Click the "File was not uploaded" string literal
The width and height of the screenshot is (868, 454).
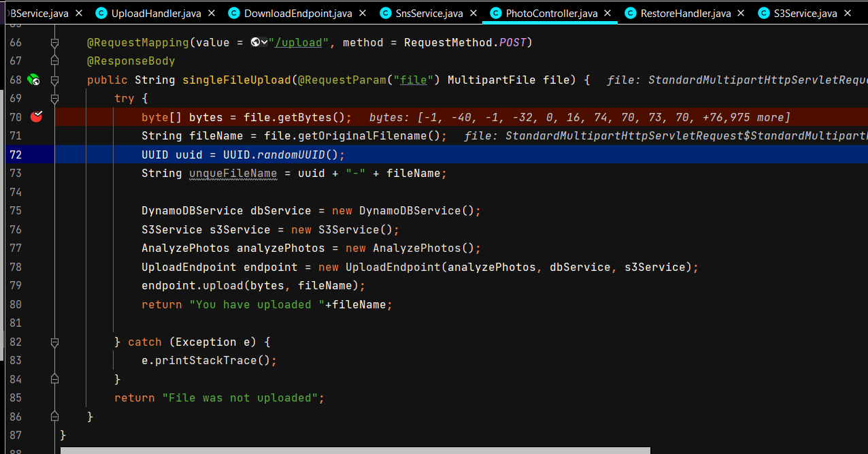[x=240, y=398]
